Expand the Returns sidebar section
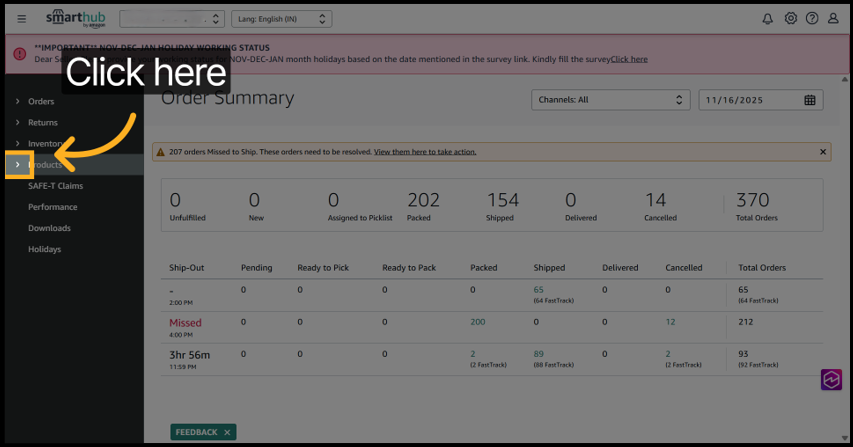 click(18, 123)
